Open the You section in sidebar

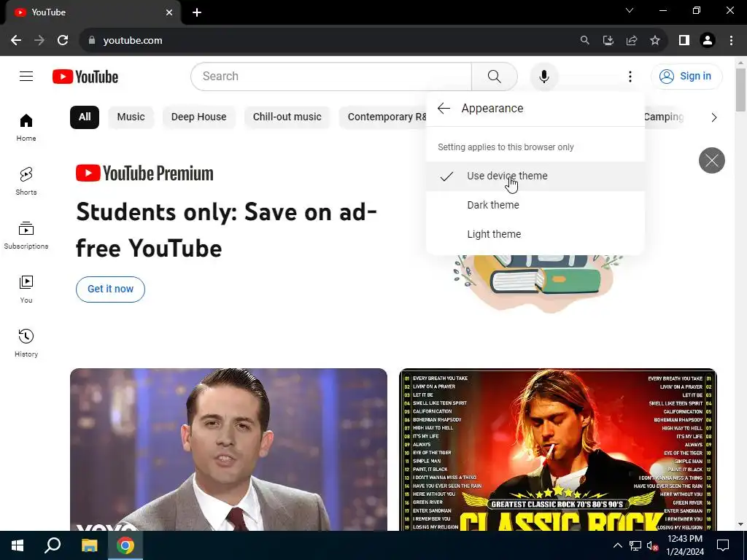click(26, 289)
